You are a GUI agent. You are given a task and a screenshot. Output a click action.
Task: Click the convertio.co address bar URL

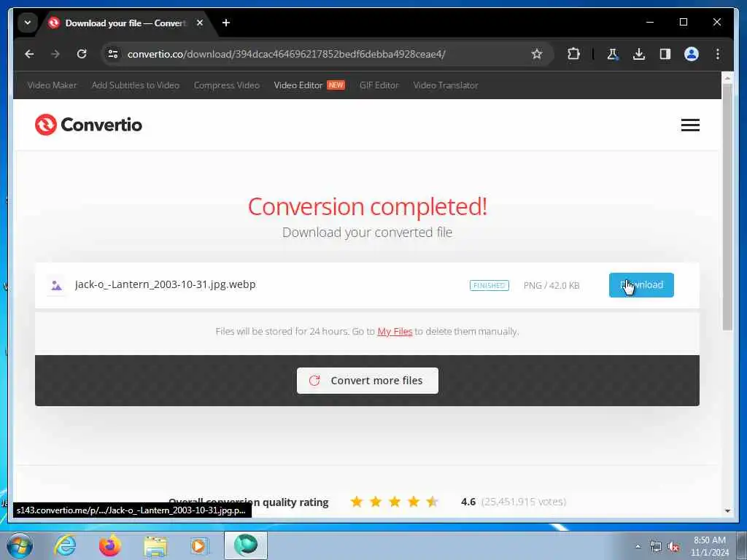[286, 54]
